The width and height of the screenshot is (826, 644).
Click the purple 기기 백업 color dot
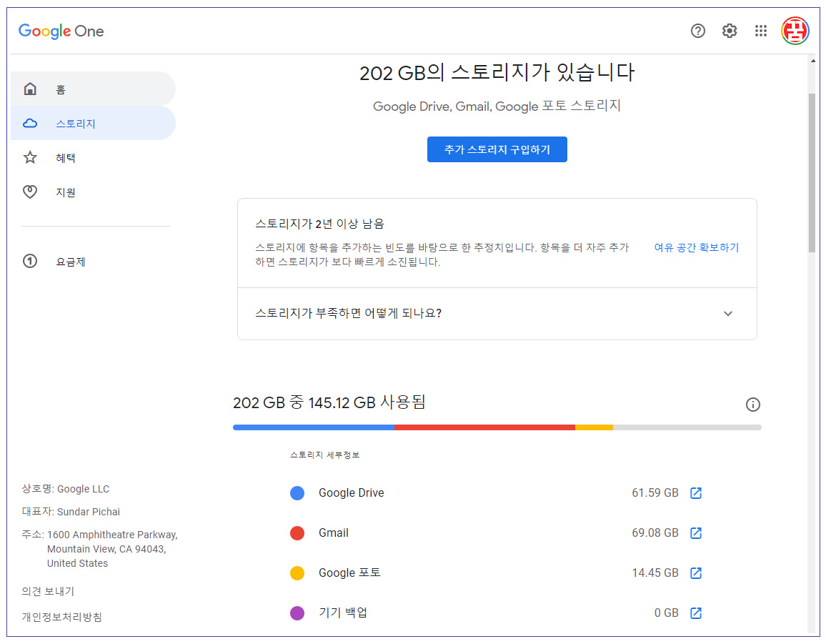(x=297, y=613)
